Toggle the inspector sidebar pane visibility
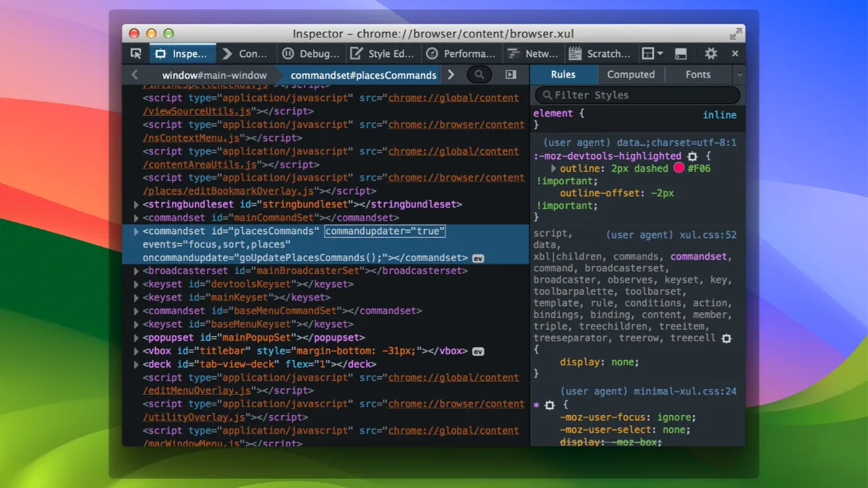 point(511,74)
